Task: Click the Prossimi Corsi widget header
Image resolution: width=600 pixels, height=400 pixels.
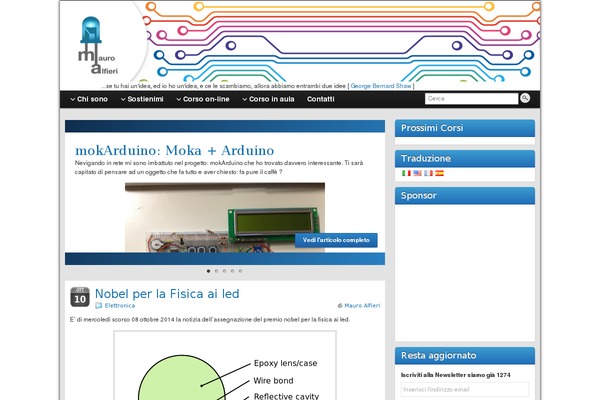Action: [x=465, y=128]
